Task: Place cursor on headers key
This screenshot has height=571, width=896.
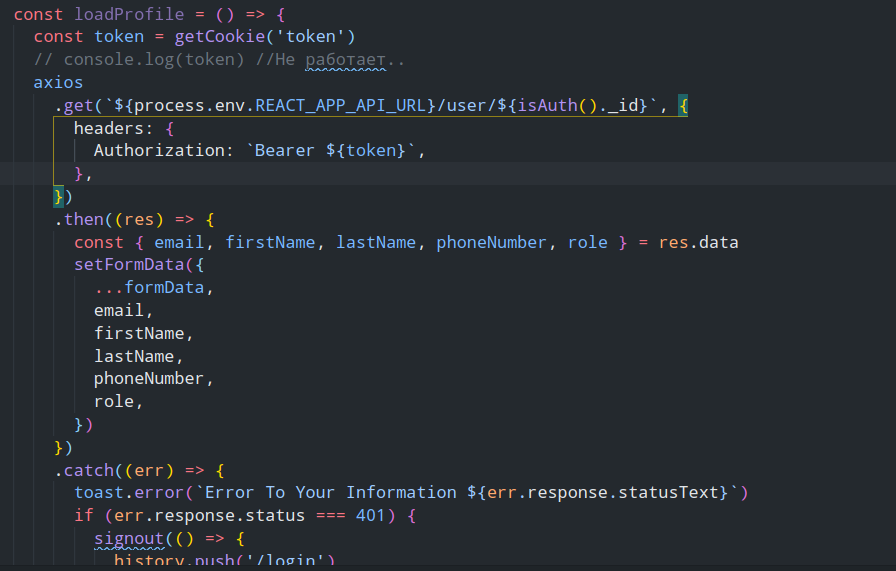Action: [x=109, y=128]
